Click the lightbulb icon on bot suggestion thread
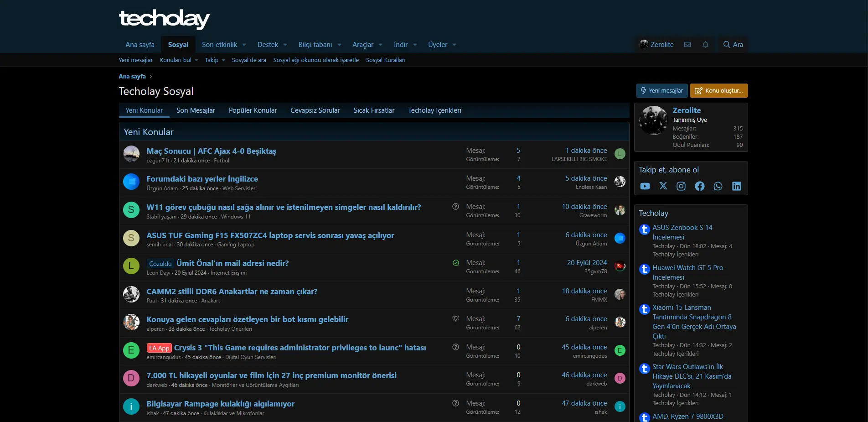 coord(455,319)
